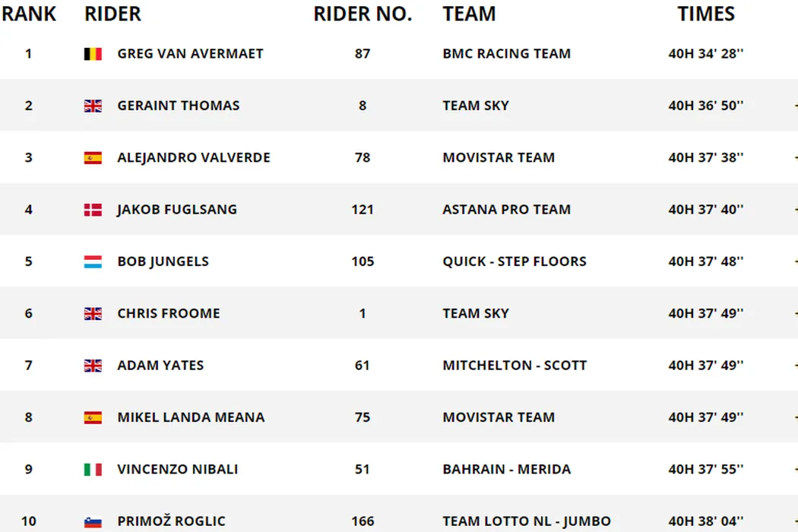Image resolution: width=798 pixels, height=532 pixels.
Task: Click the RIDER NO. column header
Action: 363,14
